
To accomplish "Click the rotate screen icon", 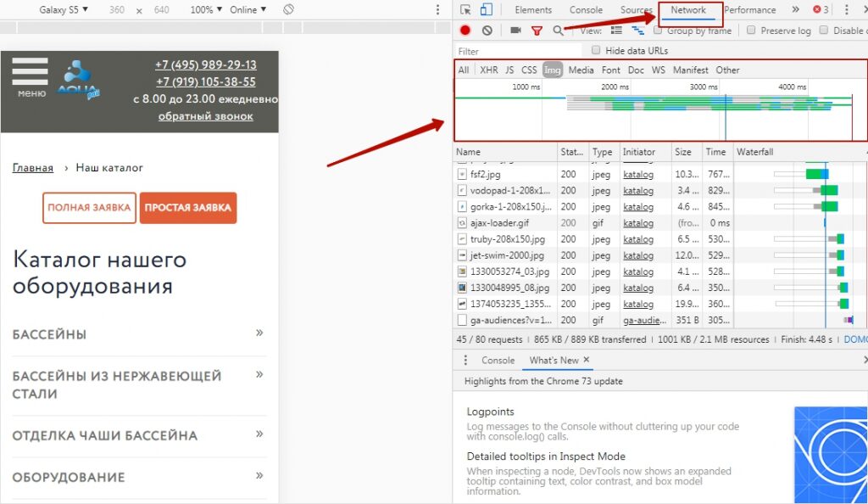I will (x=288, y=10).
